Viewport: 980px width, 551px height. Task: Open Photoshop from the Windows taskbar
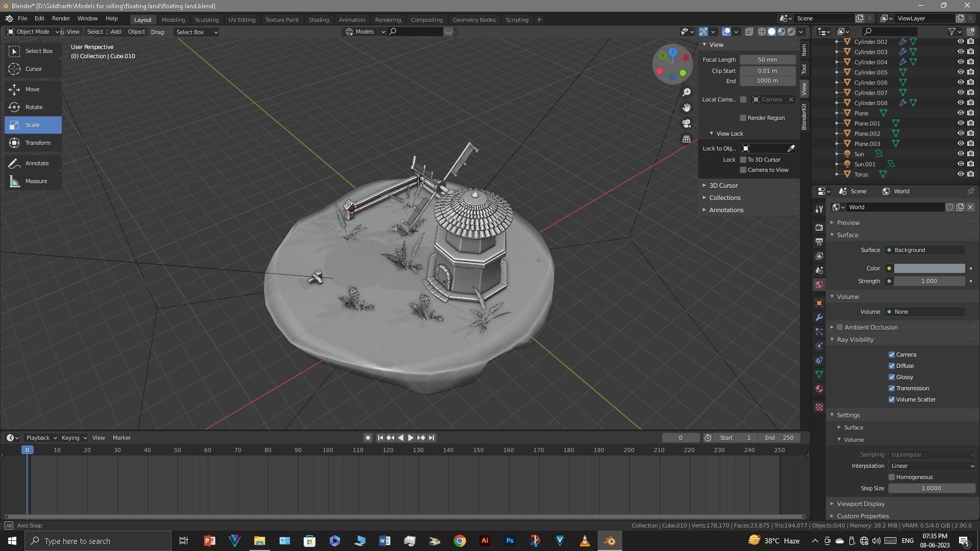509,541
